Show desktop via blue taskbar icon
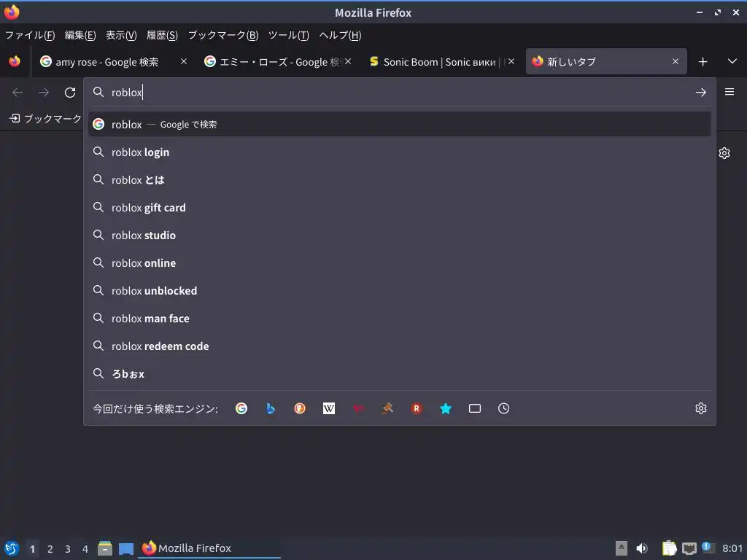The image size is (747, 560). coord(125,548)
